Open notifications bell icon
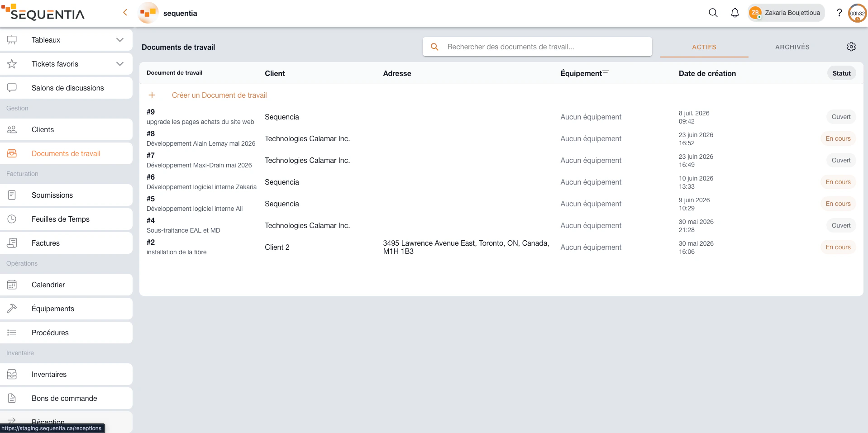The image size is (868, 433). point(735,13)
